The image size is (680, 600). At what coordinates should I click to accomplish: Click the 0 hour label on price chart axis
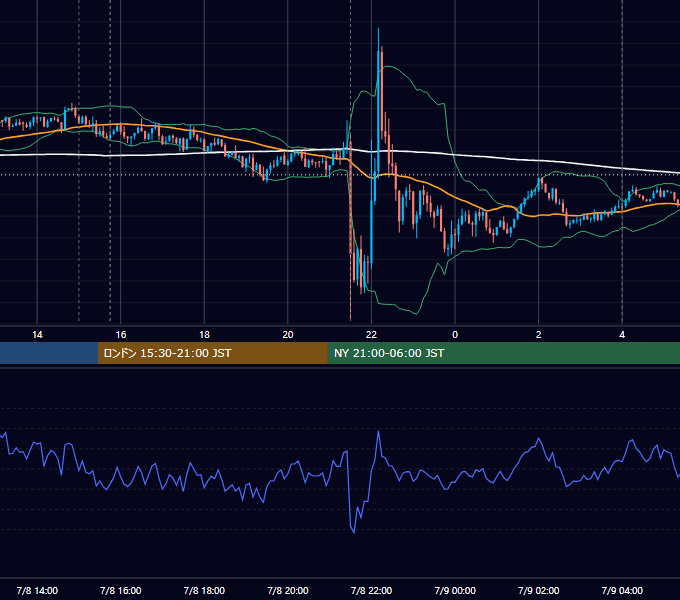coord(455,335)
